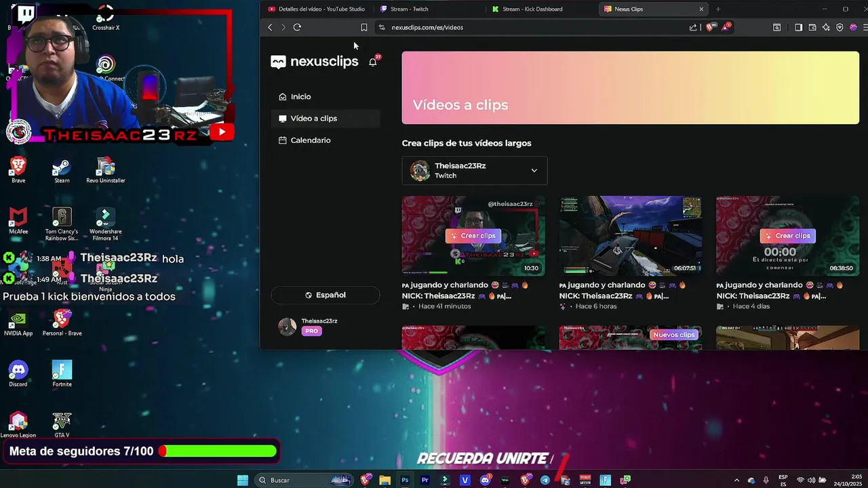The image size is (868, 488).
Task: Share this page from address bar
Action: pos(693,27)
